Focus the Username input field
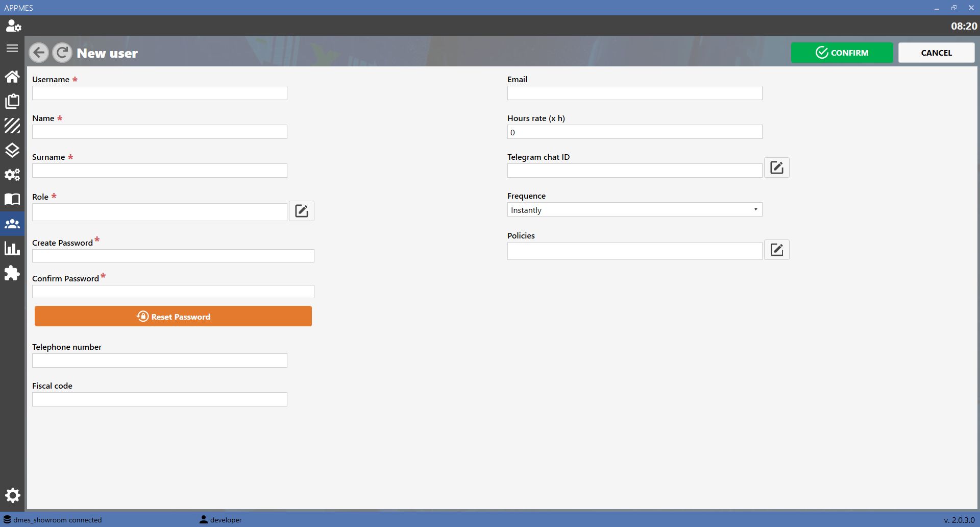The width and height of the screenshot is (980, 527). tap(160, 93)
